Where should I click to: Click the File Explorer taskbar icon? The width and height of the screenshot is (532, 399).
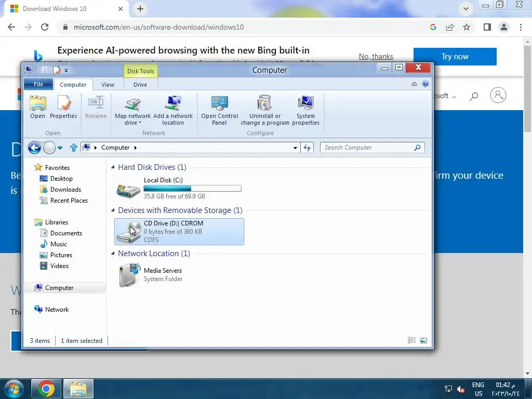(x=78, y=389)
